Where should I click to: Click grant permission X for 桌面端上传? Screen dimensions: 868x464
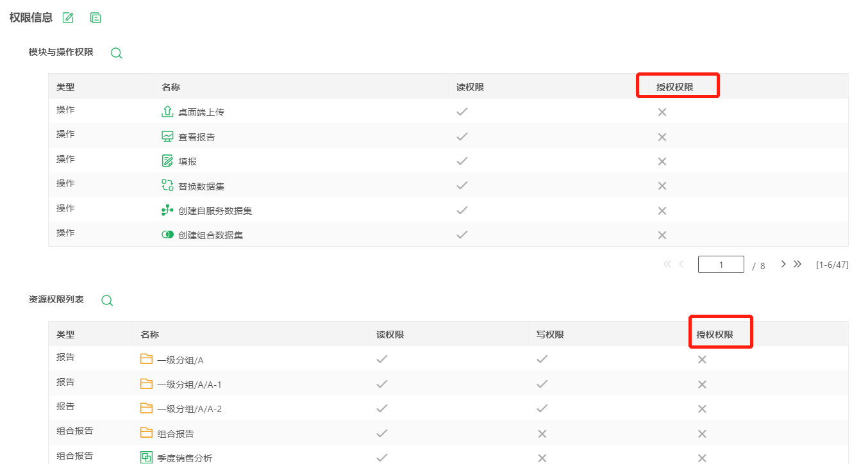[x=662, y=112]
